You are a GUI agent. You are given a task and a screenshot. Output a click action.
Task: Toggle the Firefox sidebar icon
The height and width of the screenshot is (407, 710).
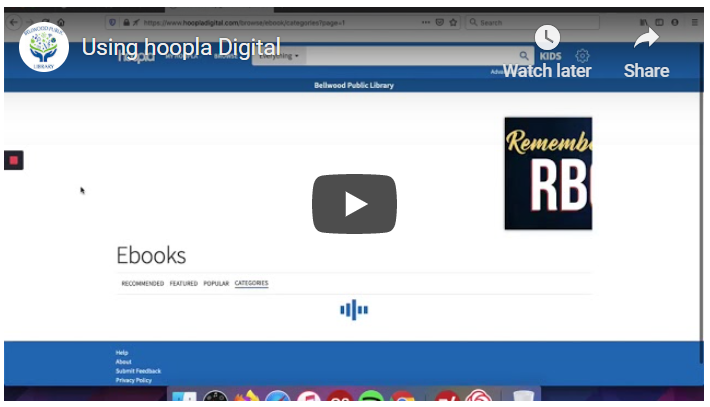(x=659, y=22)
